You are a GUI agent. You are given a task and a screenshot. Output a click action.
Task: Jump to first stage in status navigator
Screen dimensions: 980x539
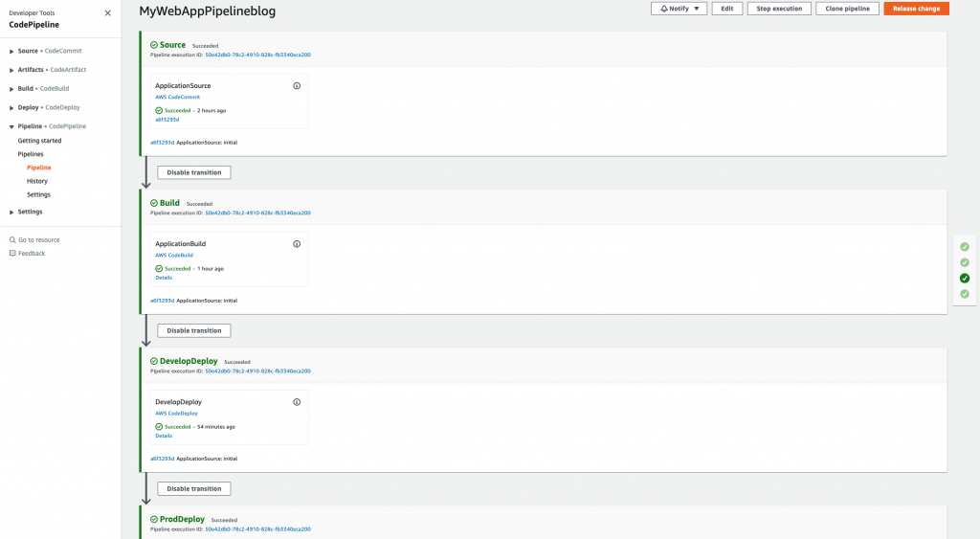pyautogui.click(x=965, y=247)
